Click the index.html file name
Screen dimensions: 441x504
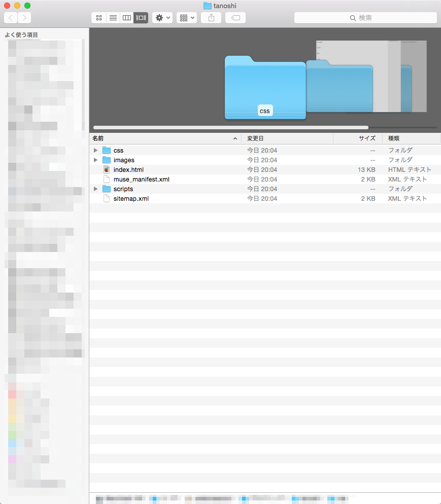click(129, 170)
